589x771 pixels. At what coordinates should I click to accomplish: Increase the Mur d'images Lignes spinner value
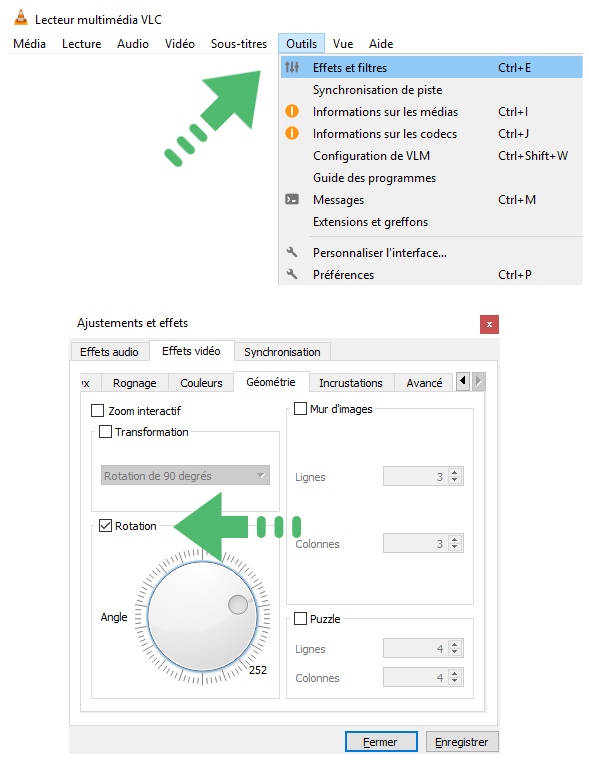pos(455,472)
